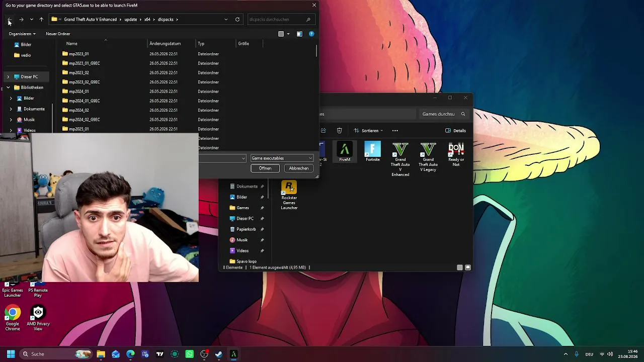Navigate to Grand Theft Auto V Enhanced breadcrumb

(x=90, y=20)
